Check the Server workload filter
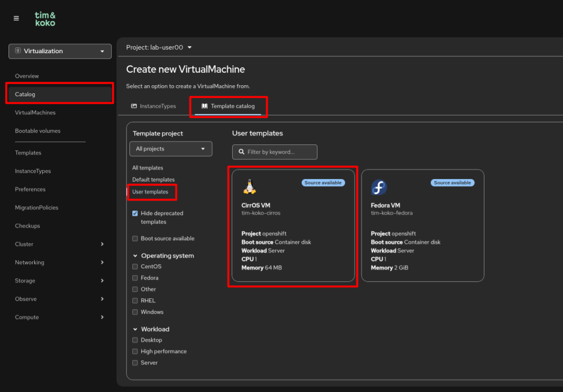This screenshot has height=392, width=563. pos(135,362)
